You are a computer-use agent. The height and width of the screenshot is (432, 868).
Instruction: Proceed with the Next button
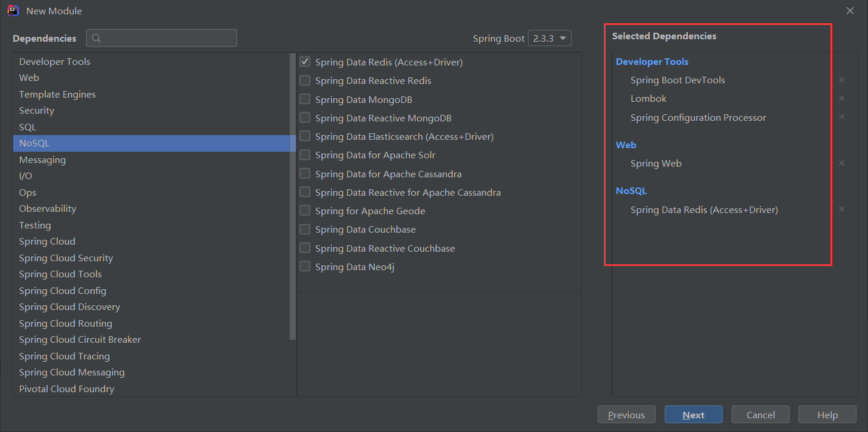click(x=694, y=415)
